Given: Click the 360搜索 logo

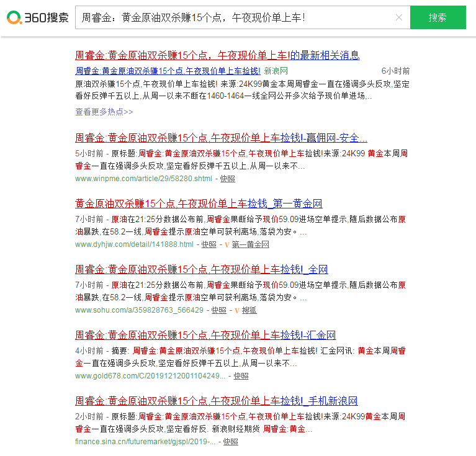Looking at the screenshot, I should tap(38, 17).
